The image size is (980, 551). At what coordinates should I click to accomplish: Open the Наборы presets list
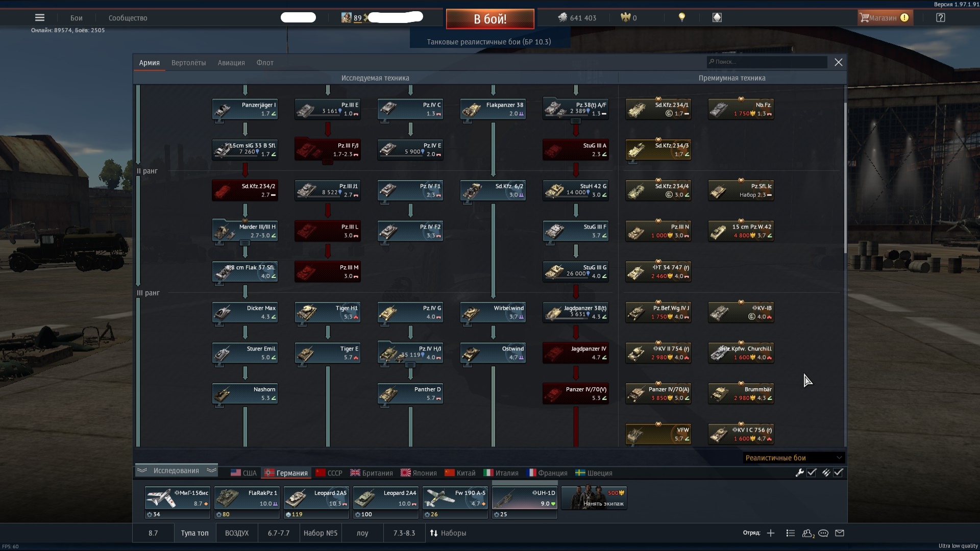pos(448,533)
